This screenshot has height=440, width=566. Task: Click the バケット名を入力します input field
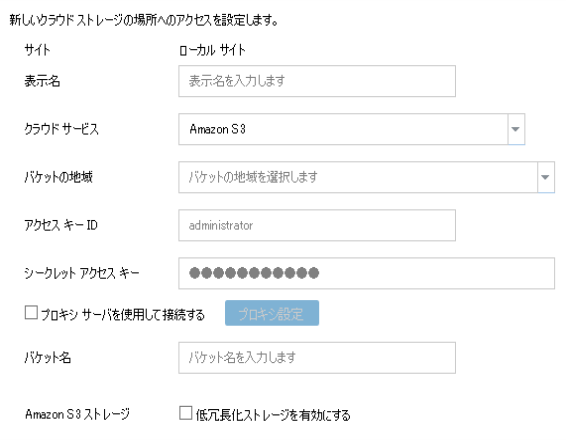click(x=317, y=358)
